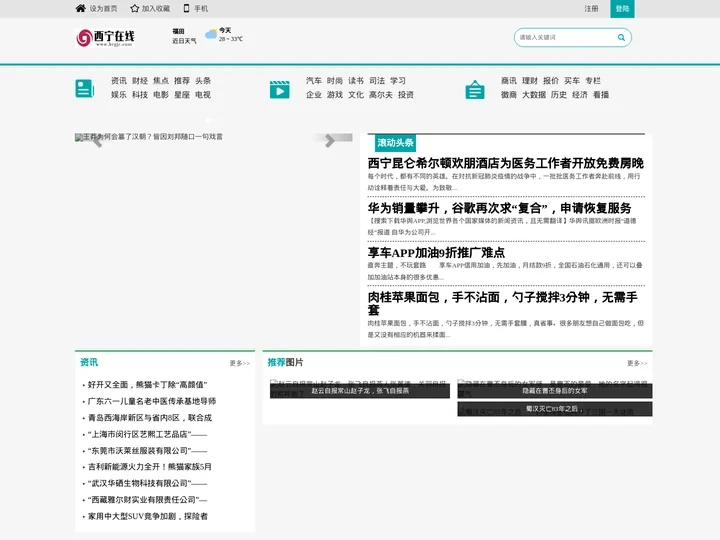
Task: Click the search magnifier icon
Action: click(x=621, y=38)
